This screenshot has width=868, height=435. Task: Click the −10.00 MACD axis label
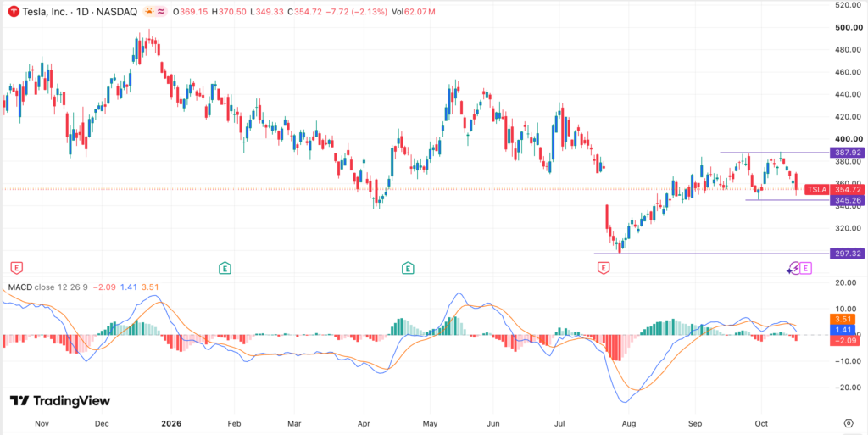848,361
